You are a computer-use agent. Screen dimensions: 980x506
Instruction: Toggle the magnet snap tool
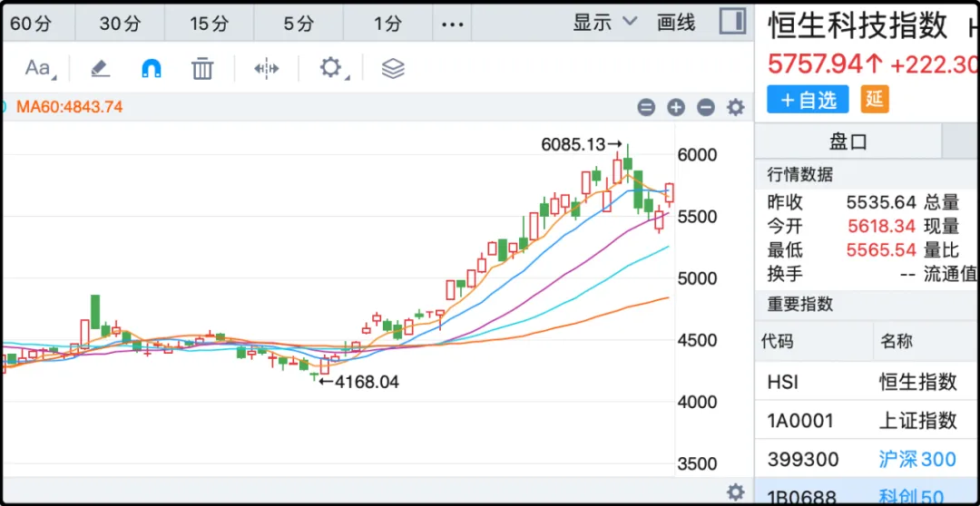click(x=152, y=68)
